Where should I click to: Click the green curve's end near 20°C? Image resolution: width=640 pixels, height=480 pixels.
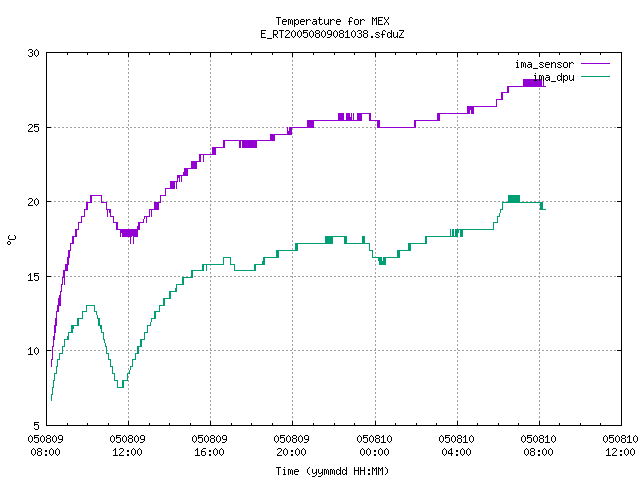[x=543, y=209]
